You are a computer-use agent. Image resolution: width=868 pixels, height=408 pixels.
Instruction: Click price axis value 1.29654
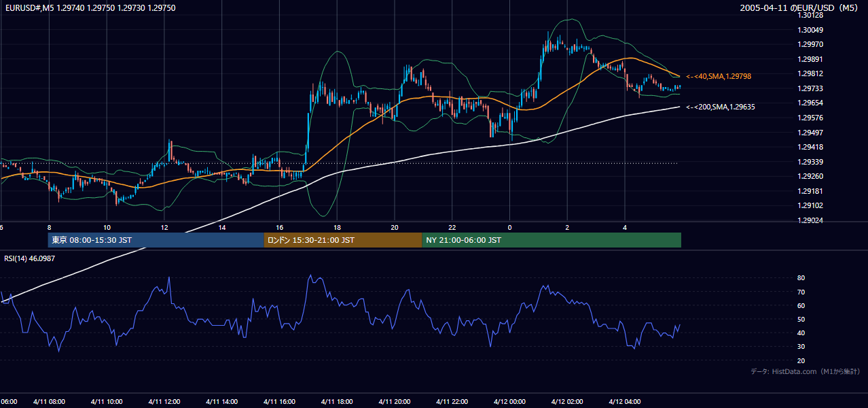[x=810, y=103]
